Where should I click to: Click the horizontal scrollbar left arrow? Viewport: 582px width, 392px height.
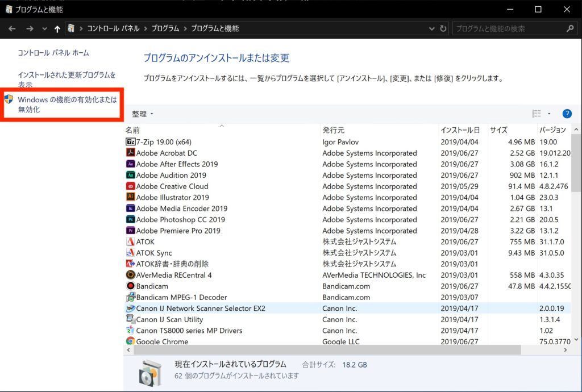click(x=128, y=350)
